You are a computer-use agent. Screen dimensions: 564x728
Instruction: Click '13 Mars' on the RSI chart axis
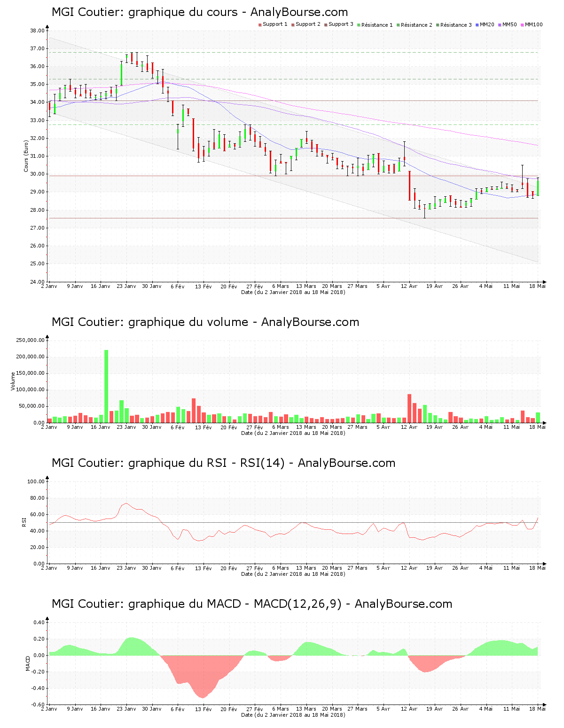[x=306, y=568]
